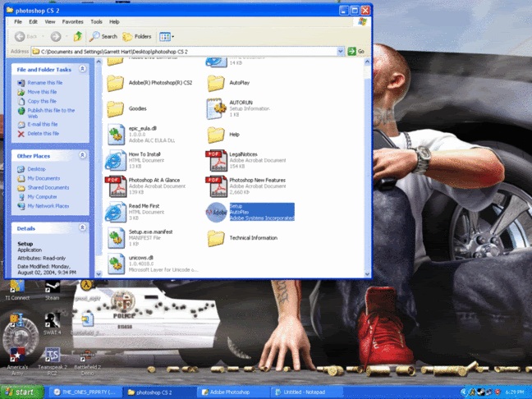Click the Copy this file link

pyautogui.click(x=42, y=101)
